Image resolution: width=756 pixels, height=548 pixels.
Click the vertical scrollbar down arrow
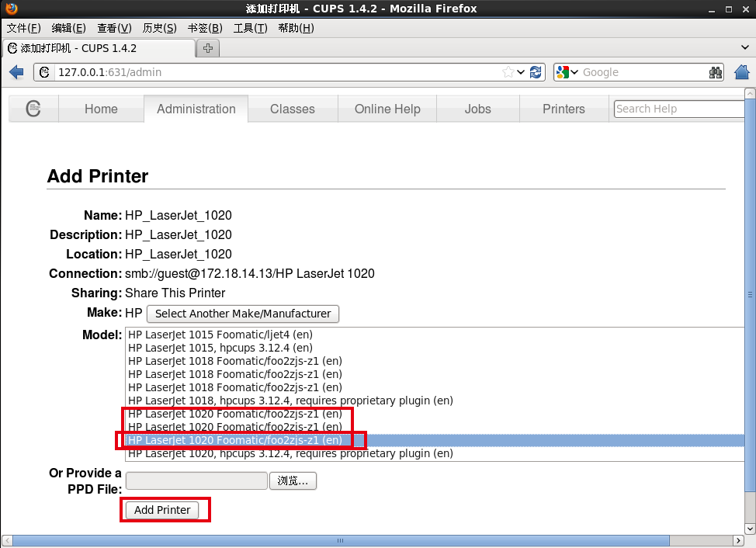coord(750,529)
